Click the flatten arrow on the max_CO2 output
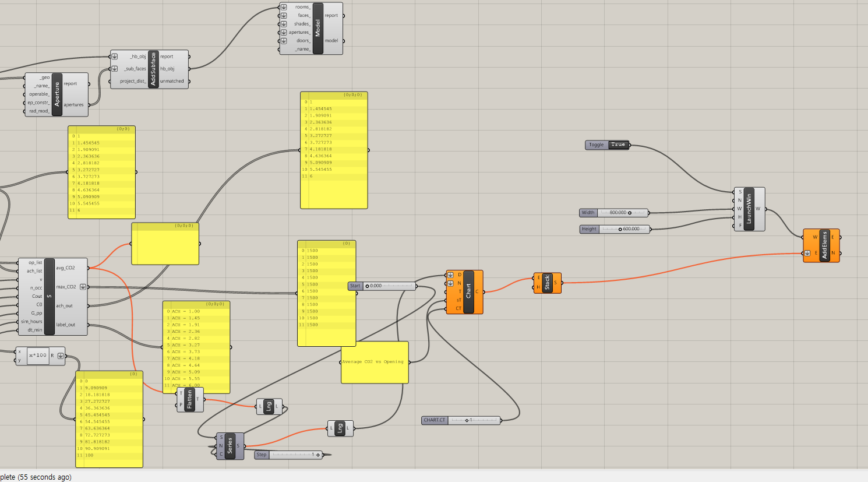This screenshot has height=482, width=868. pos(83,286)
